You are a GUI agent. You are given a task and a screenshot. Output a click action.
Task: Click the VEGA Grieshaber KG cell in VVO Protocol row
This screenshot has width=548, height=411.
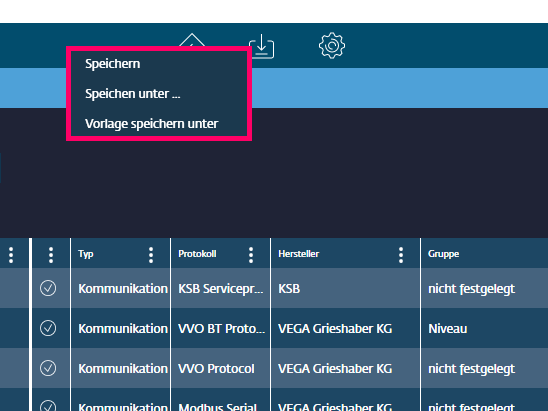click(335, 368)
